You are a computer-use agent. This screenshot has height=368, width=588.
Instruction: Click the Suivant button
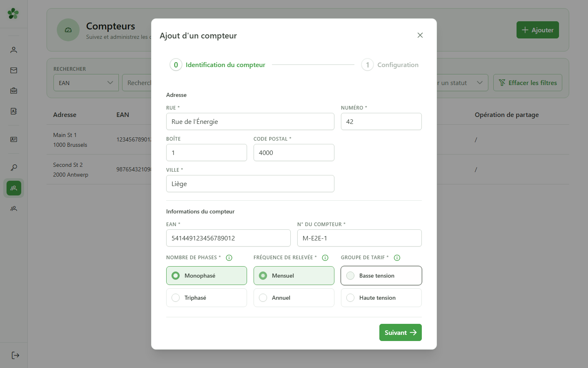click(401, 332)
